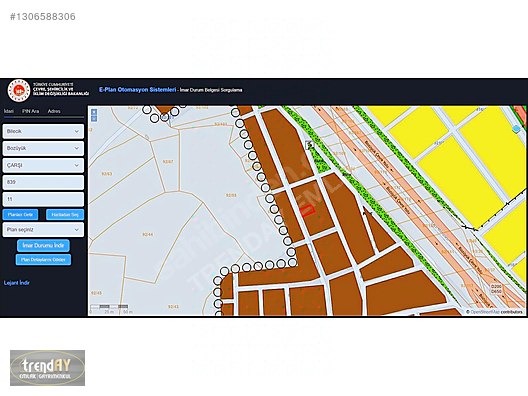Open the ÇARŞI neighborhood dropdown
This screenshot has width=528, height=396.
pos(43,165)
